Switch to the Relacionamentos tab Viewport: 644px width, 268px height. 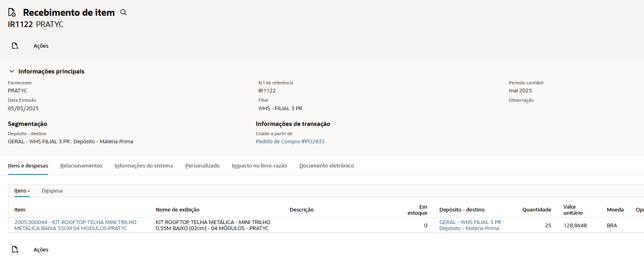tap(81, 166)
